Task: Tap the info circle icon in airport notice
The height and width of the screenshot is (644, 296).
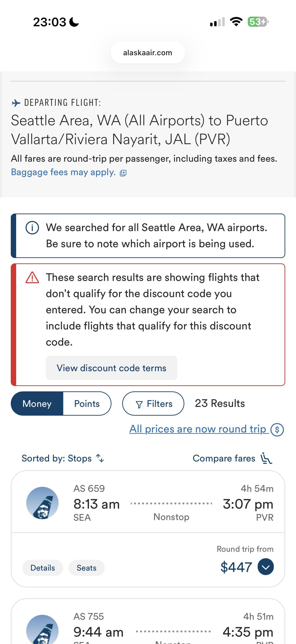Action: click(32, 228)
